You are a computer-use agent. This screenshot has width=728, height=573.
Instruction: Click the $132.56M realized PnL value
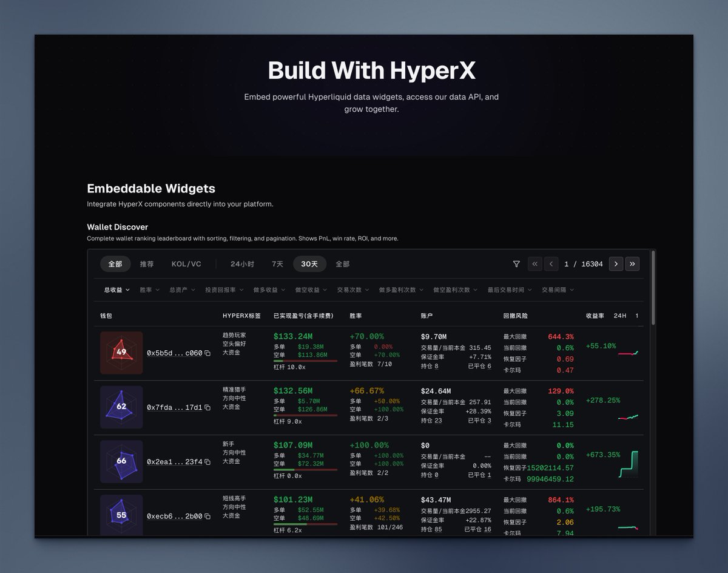click(293, 391)
